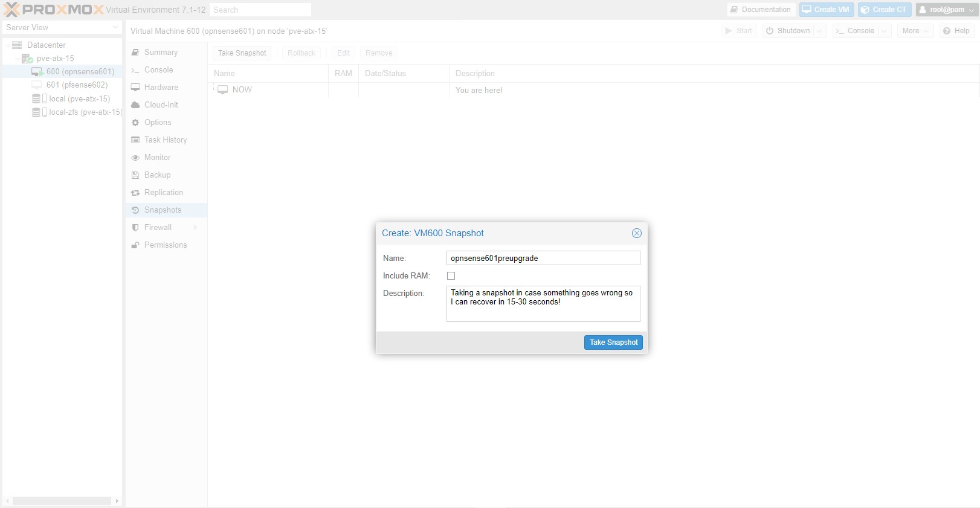
Task: Click the Proxmox logo
Action: pyautogui.click(x=53, y=10)
